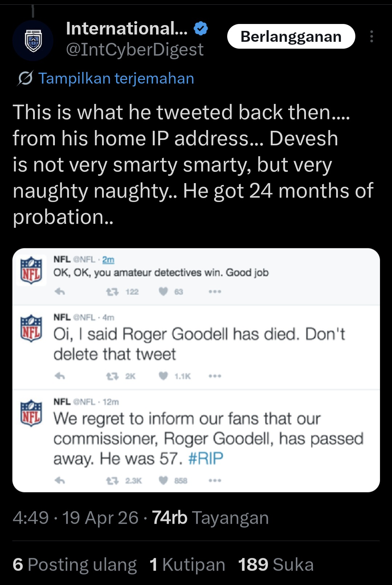Open the three-dot more options menu
392x585 pixels.
(x=371, y=37)
